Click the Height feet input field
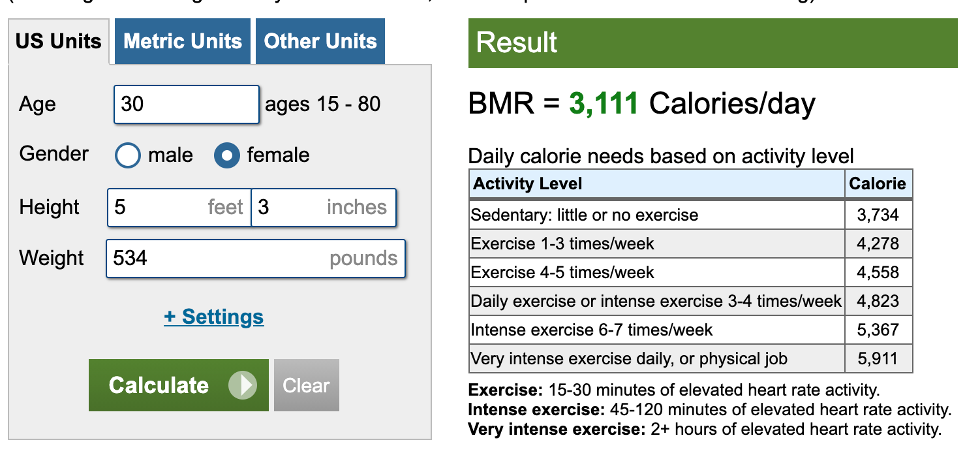Screen dimensions: 980x457 [179, 208]
